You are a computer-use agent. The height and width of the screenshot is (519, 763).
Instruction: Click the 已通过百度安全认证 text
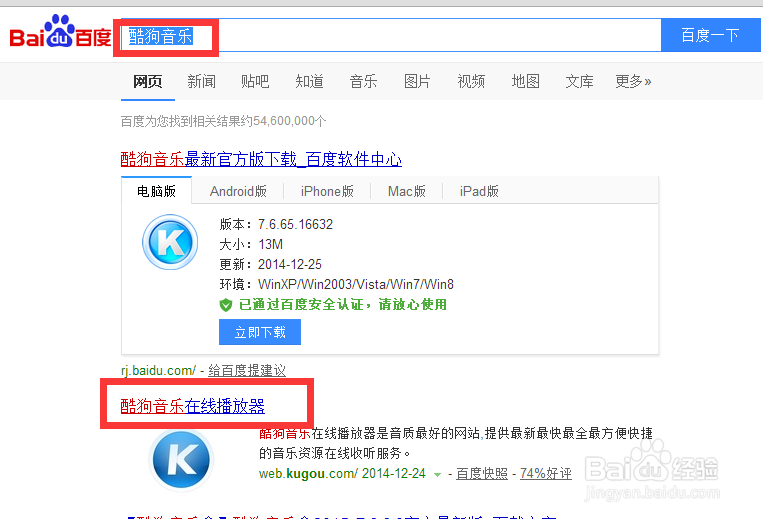pos(343,304)
